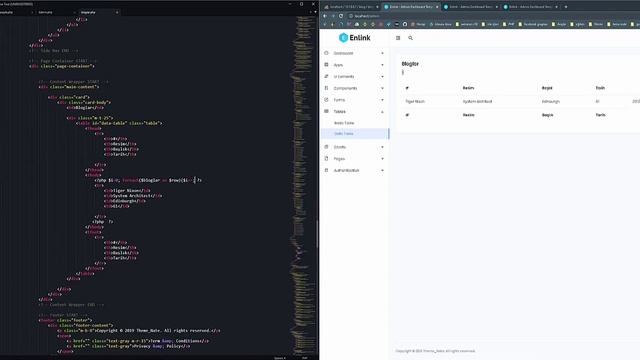Click the footer copyright text in browser

pyautogui.click(x=435, y=351)
